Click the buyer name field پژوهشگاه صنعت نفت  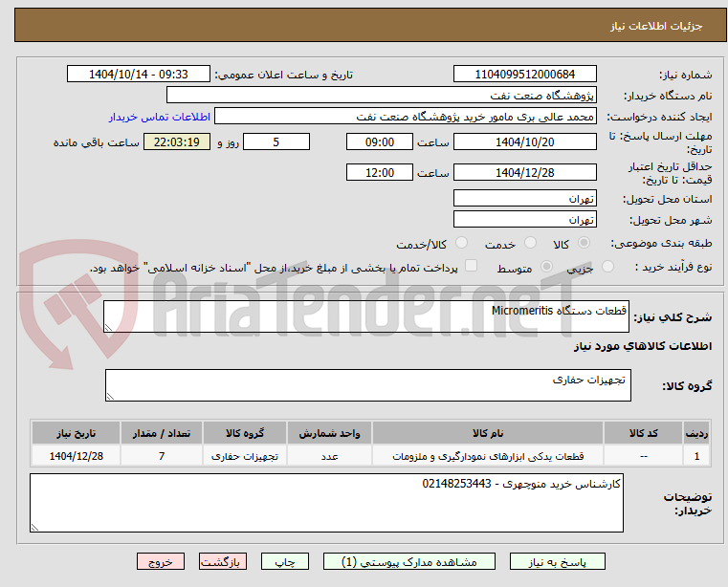coord(381,96)
